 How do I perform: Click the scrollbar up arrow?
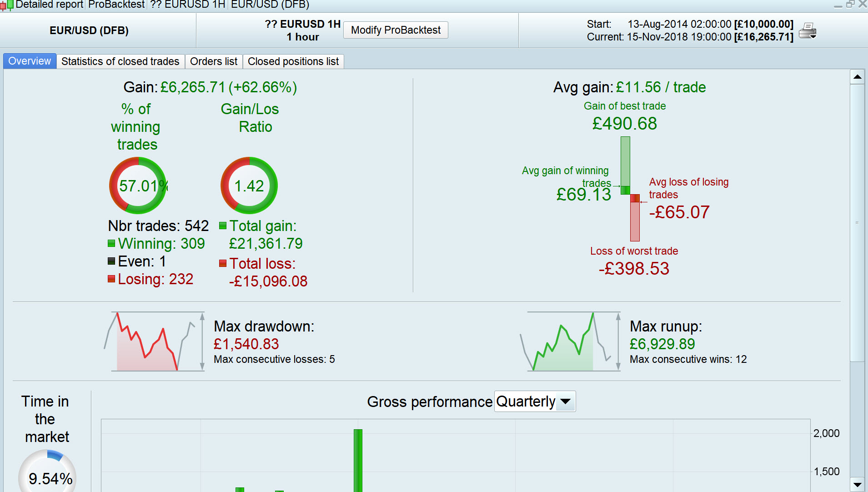tap(858, 77)
